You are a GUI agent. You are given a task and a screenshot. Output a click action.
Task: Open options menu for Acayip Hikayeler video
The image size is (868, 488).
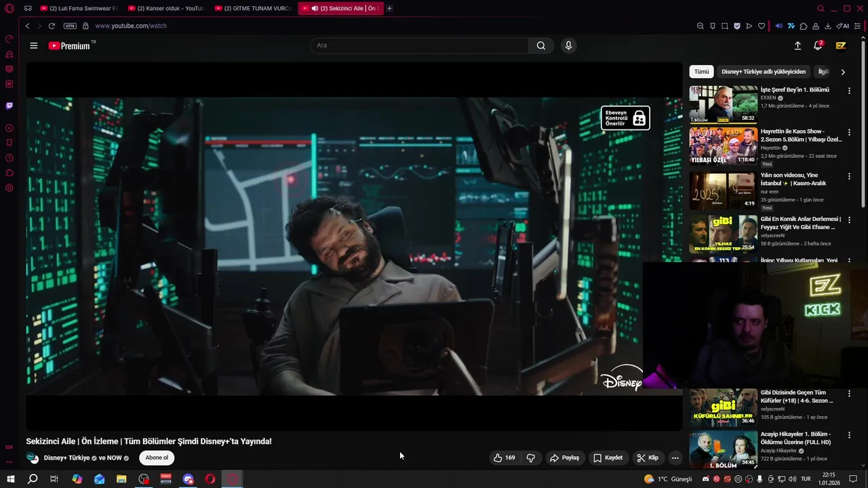click(849, 435)
